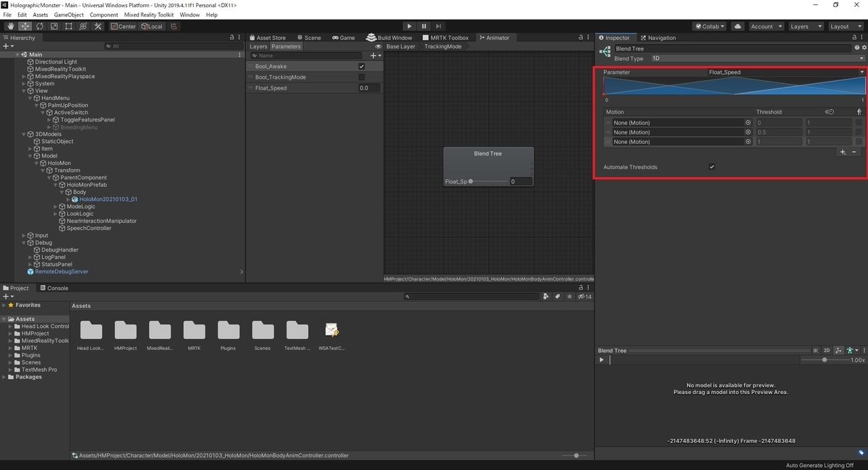Open the Blend Type dropdown
The image size is (868, 470).
coord(757,59)
